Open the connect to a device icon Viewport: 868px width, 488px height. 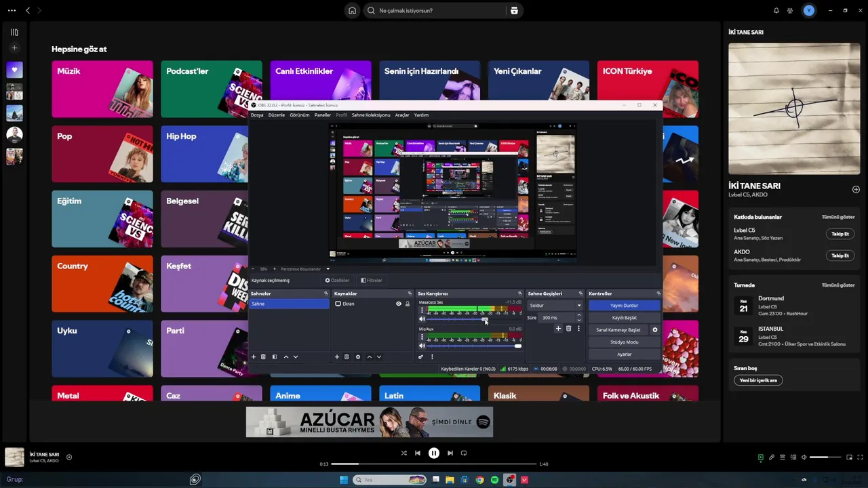tap(793, 457)
